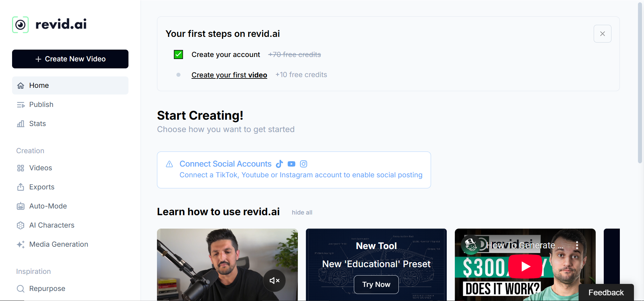Click the How To Generate video title

point(525,245)
